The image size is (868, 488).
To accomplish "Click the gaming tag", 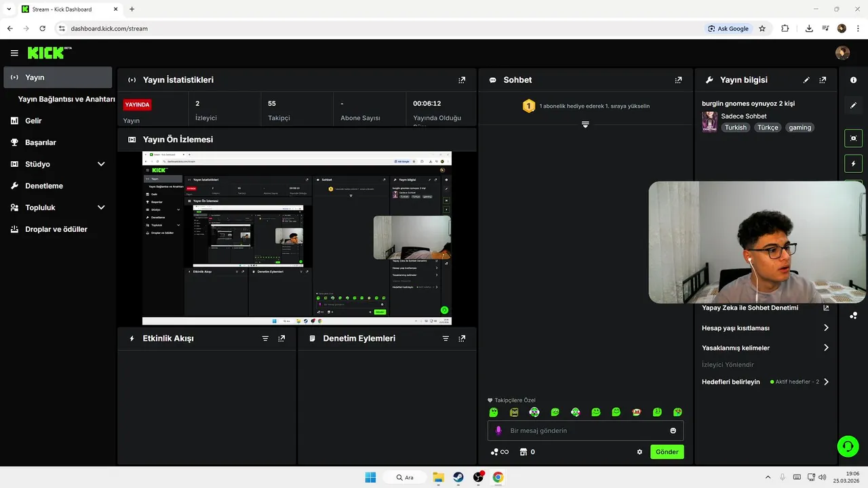I will [x=800, y=127].
